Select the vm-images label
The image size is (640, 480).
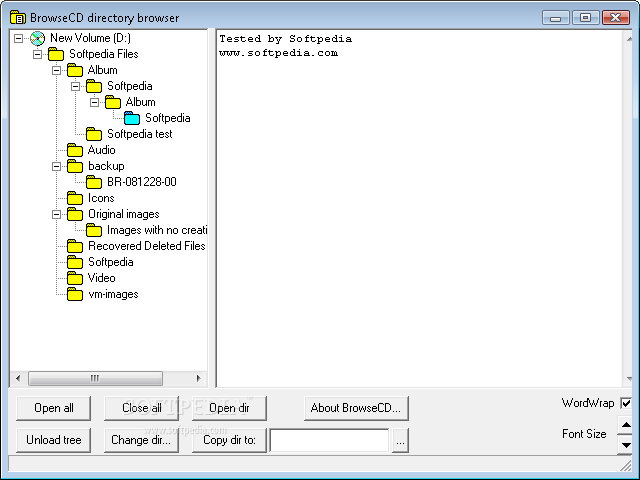[x=113, y=294]
